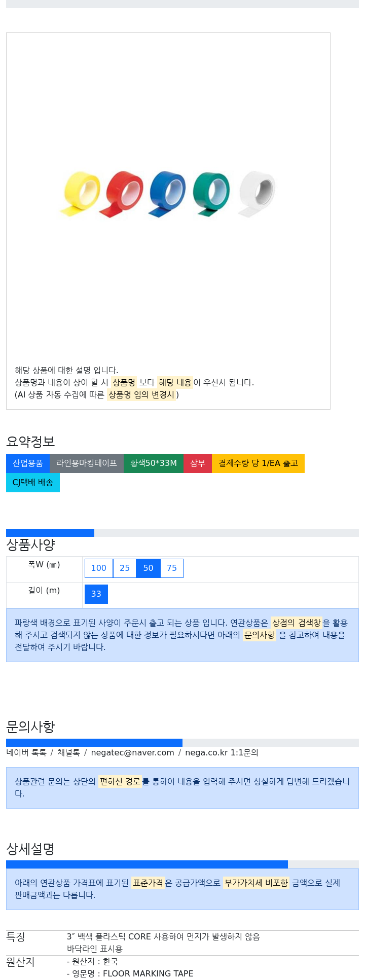Select the 50 mm width option
This screenshot has height=980, width=365.
coord(149,568)
